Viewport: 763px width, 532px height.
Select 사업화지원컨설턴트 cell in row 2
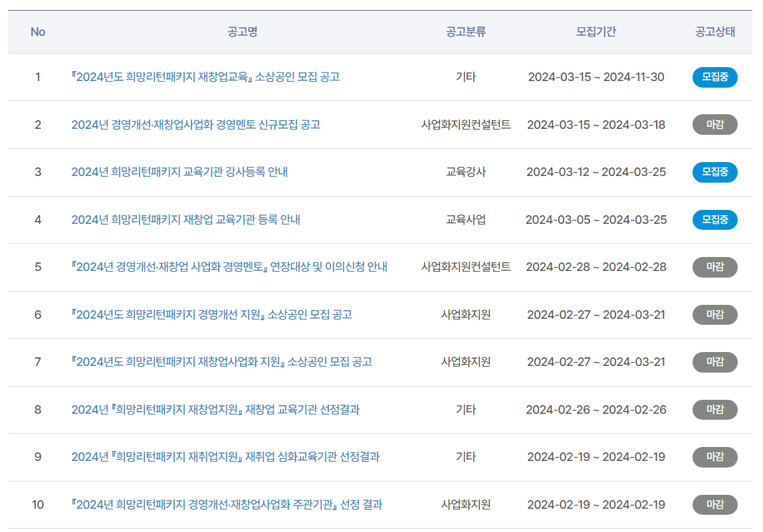[x=466, y=124]
